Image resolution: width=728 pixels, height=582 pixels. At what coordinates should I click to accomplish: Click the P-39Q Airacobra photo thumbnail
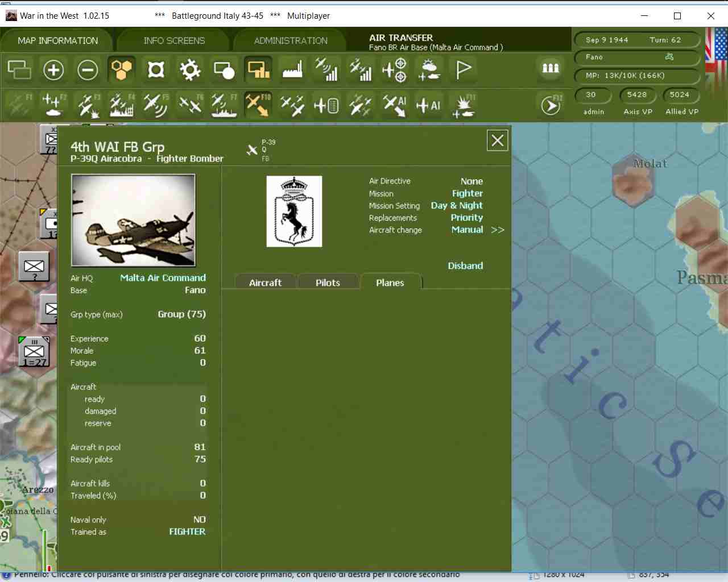pyautogui.click(x=133, y=221)
